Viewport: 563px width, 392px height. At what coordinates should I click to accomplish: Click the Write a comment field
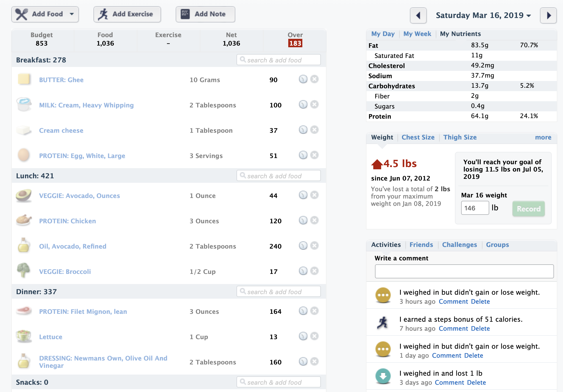[464, 271]
